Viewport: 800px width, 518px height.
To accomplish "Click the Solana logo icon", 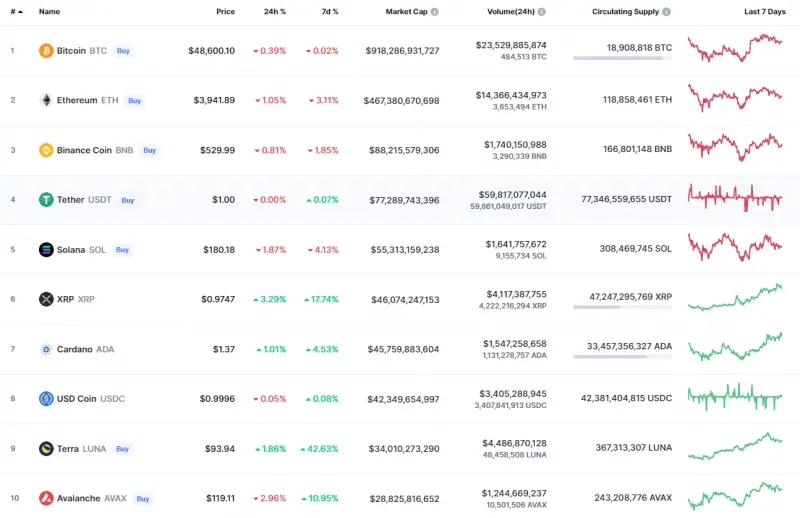I will click(x=46, y=249).
